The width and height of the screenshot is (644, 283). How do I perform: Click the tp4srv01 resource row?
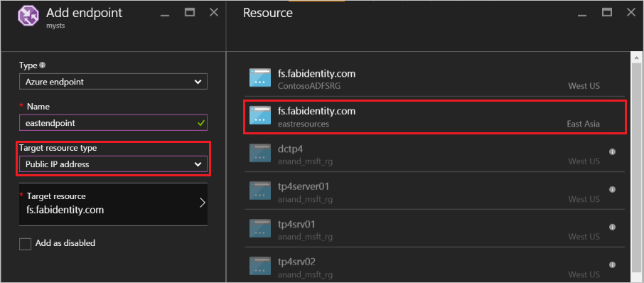click(435, 230)
